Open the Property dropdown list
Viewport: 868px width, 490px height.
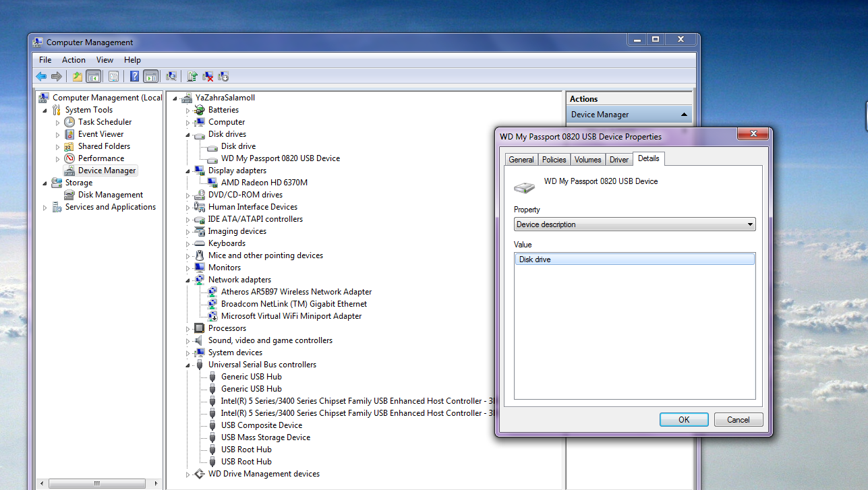(x=635, y=224)
